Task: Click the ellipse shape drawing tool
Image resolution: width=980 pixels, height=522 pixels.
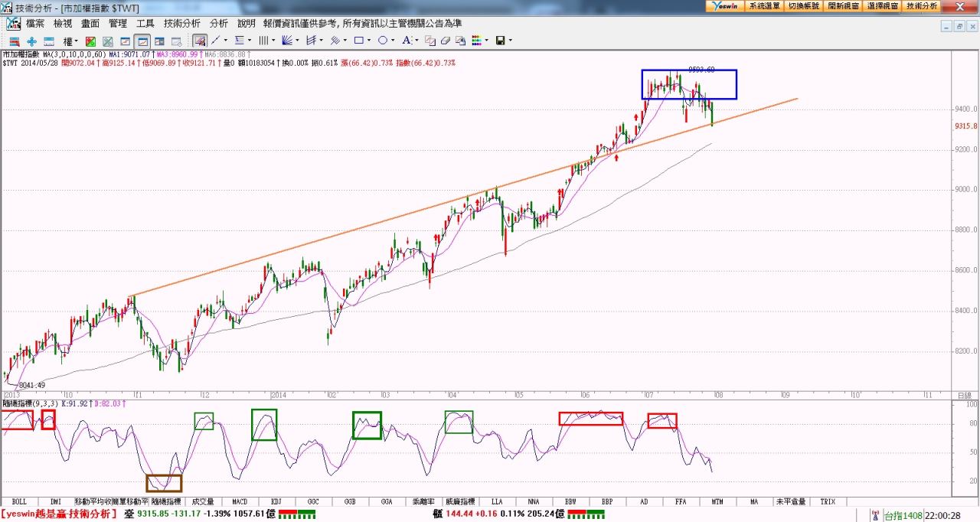Action: coord(382,41)
